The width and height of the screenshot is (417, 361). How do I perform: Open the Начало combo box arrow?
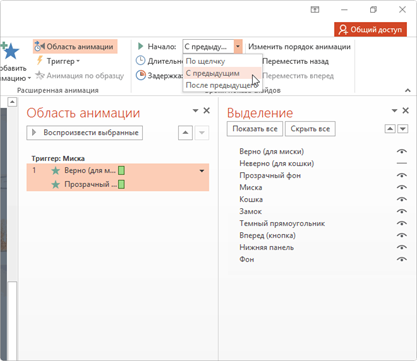(238, 46)
